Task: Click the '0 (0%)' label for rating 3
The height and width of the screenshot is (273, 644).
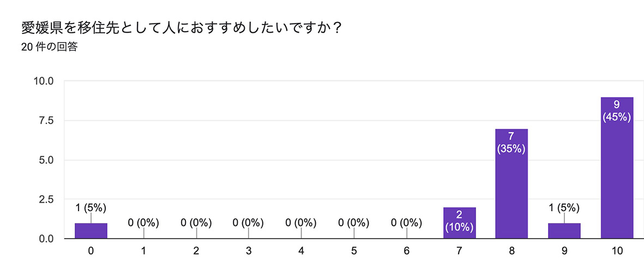Action: click(x=249, y=223)
